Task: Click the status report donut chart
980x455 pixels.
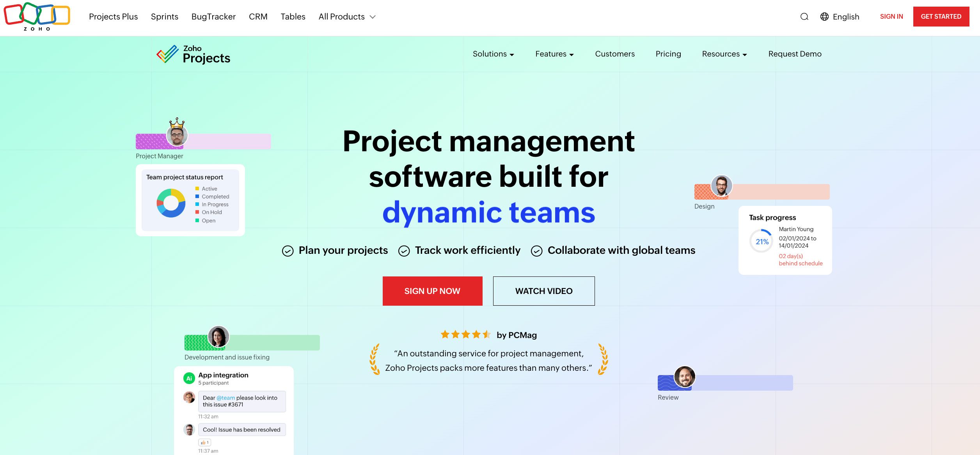Action: 171,203
